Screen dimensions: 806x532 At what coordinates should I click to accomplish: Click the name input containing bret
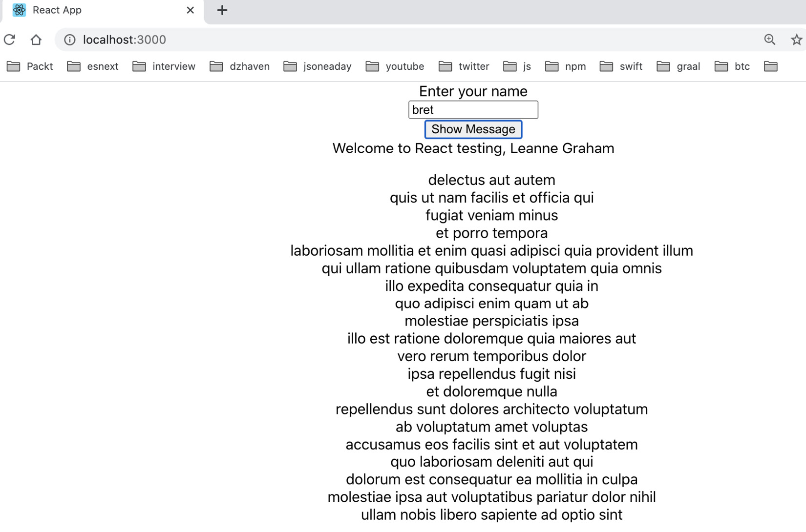coord(473,110)
